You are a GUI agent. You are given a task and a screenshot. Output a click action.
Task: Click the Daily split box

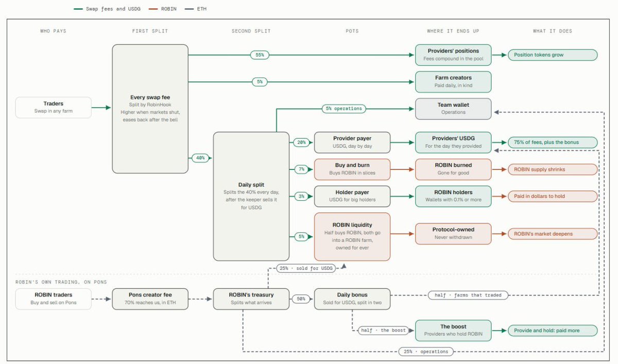pos(251,196)
